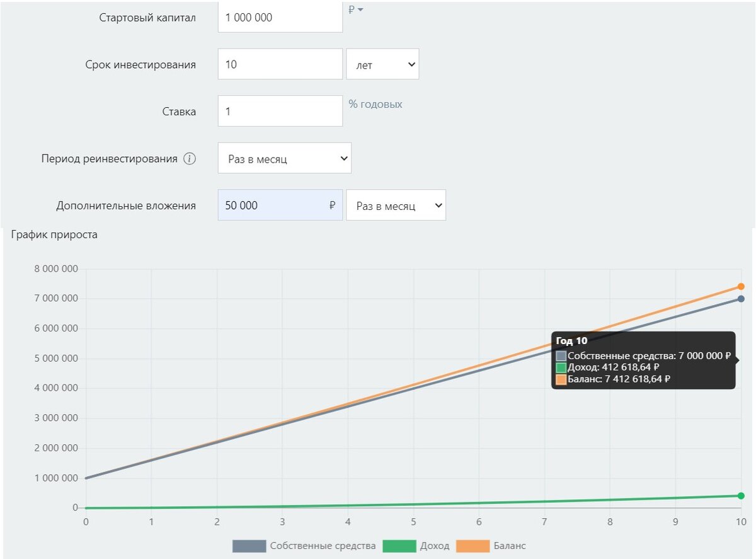Open the investment term unit dropdown 'лет'
This screenshot has height=559, width=756.
(x=382, y=64)
